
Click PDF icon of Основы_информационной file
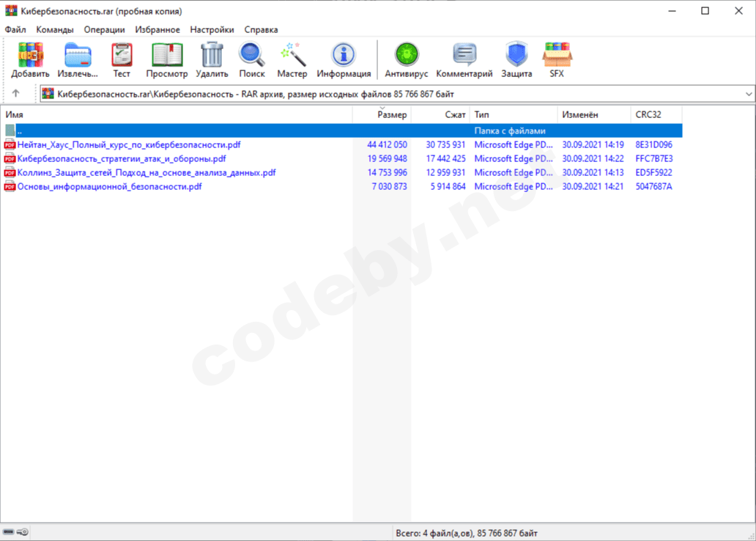[x=10, y=186]
